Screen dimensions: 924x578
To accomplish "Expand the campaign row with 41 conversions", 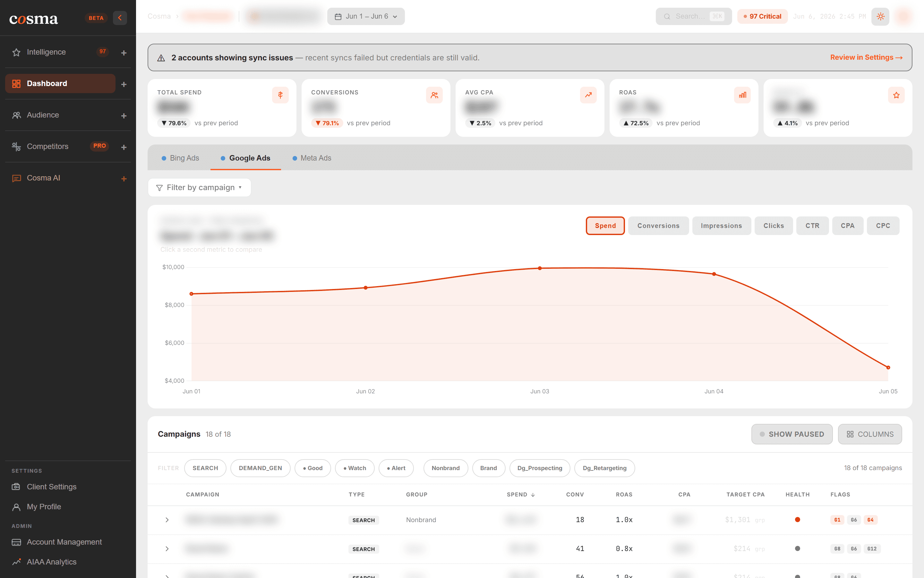I will 167,549.
